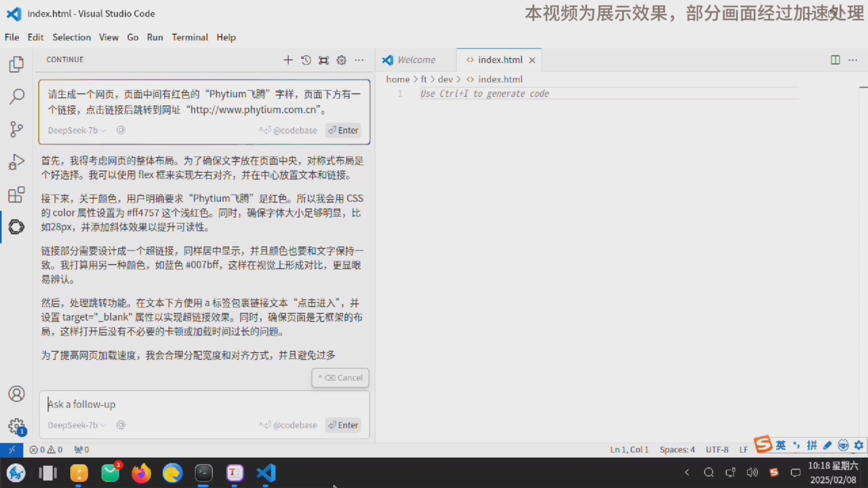Image resolution: width=868 pixels, height=488 pixels.
Task: Cancel the ongoing response generation
Action: point(340,378)
